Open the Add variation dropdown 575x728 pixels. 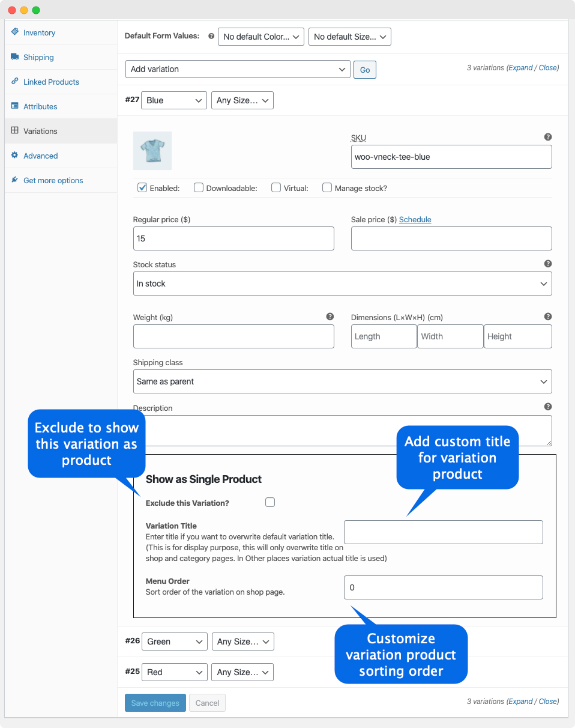[237, 69]
